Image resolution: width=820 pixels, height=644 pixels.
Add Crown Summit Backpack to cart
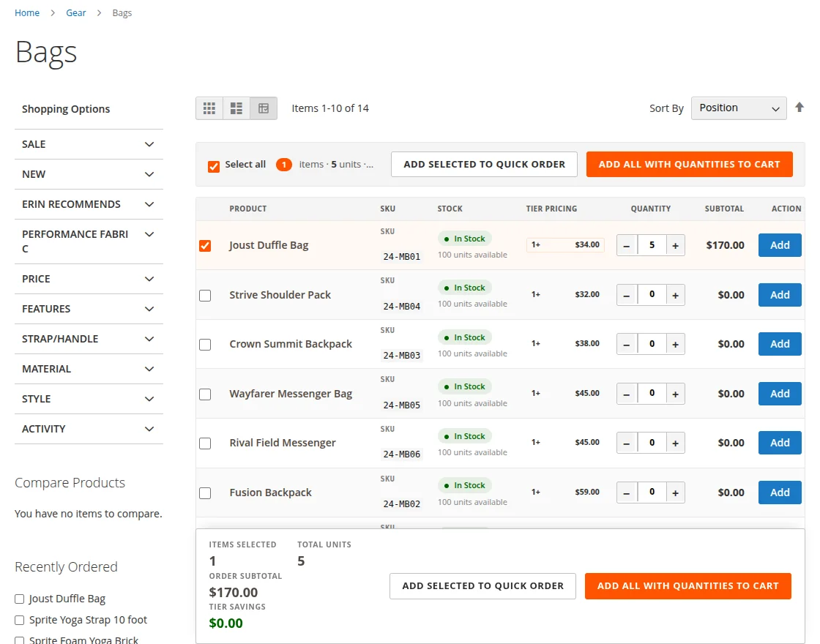coord(780,344)
